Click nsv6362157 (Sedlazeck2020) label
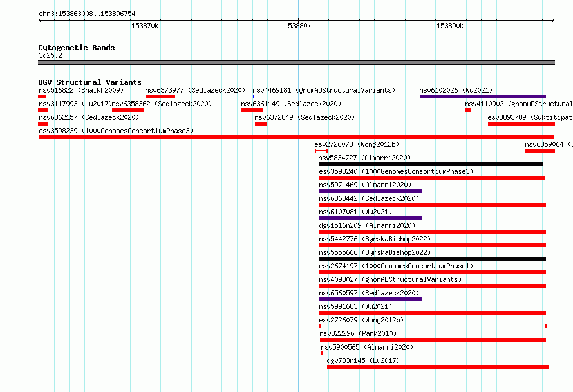This screenshot has width=573, height=392. 89,117
